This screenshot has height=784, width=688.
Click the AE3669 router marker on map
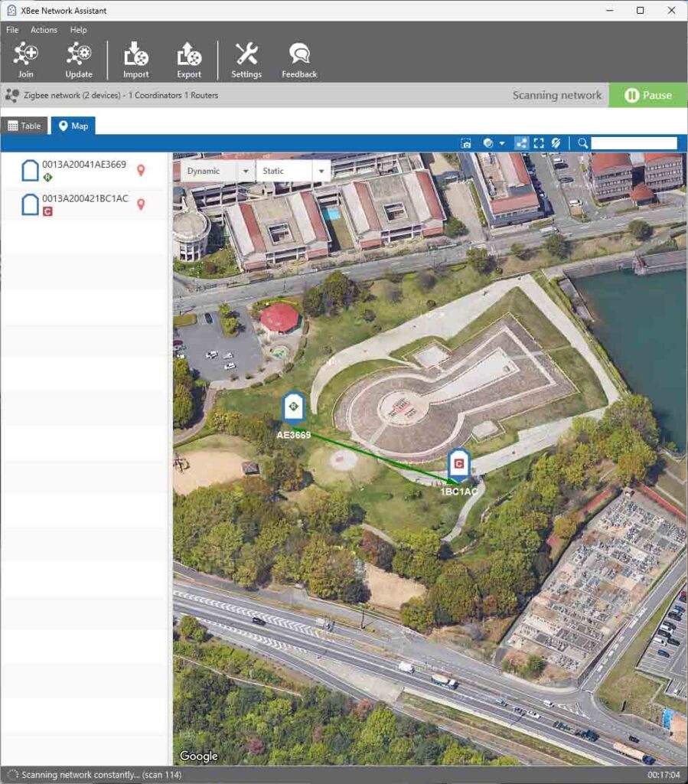coord(294,408)
